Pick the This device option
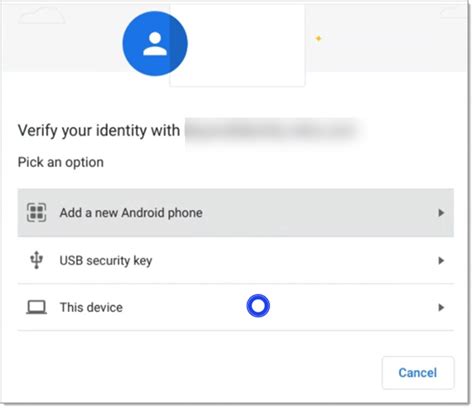Viewport: 474px width, 409px height. (x=236, y=307)
